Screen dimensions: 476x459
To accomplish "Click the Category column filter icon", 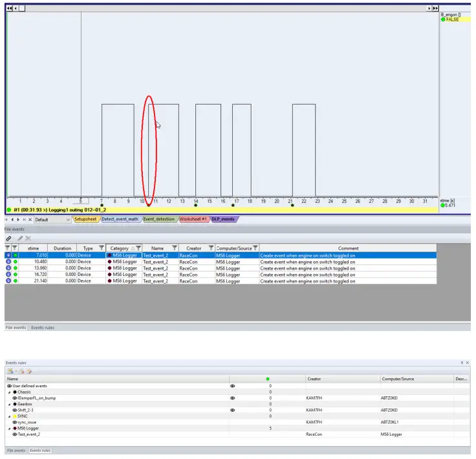I will tap(137, 248).
